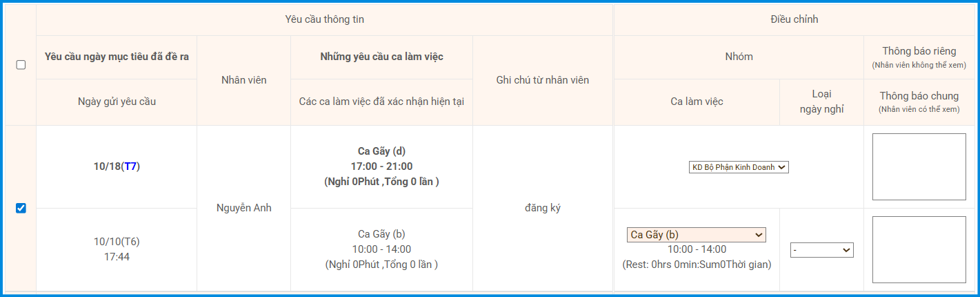
Task: Uncheck the Nguyễn Anh row checkbox
Action: (x=21, y=208)
